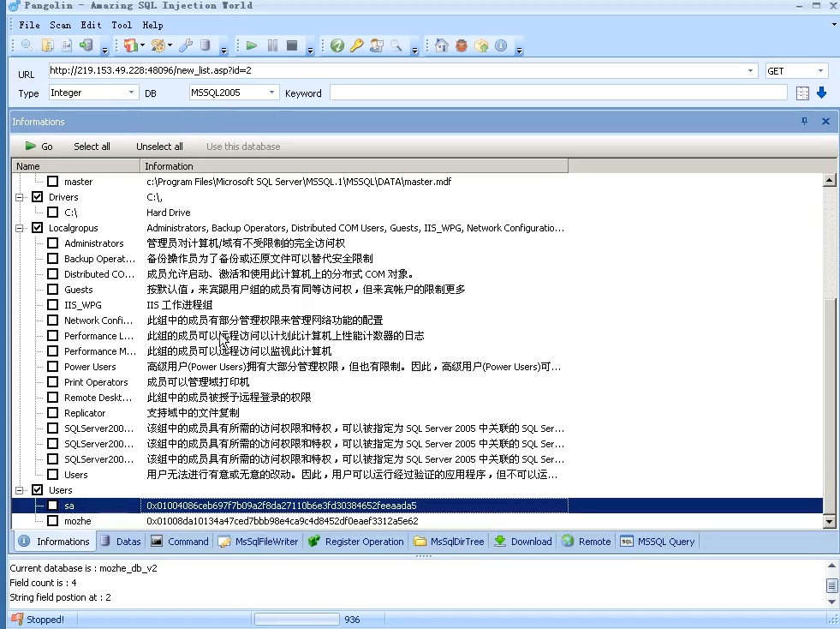Pin the Informations panel
This screenshot has width=840, height=629.
point(804,121)
